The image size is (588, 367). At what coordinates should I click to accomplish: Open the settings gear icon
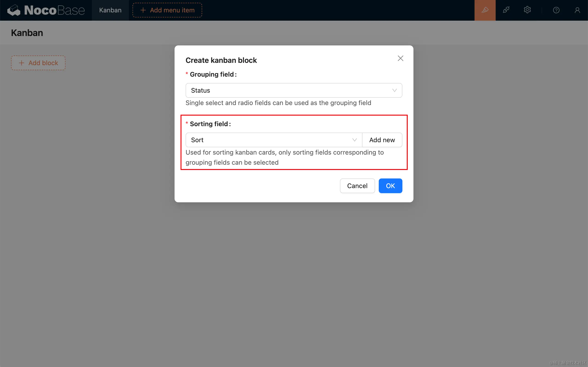tap(527, 10)
